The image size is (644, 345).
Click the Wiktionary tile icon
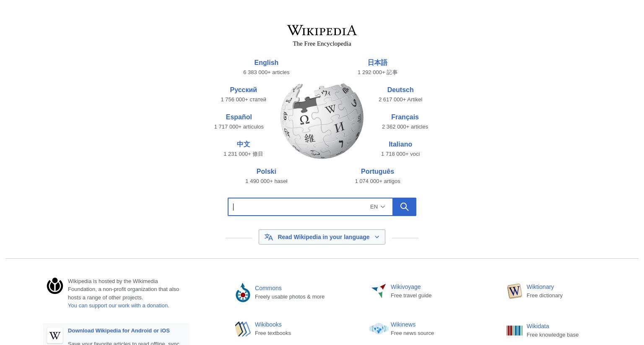coord(514,291)
